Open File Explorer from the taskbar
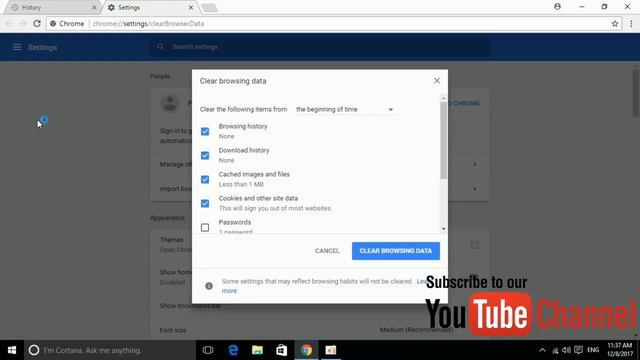This screenshot has width=640, height=360. (x=257, y=350)
